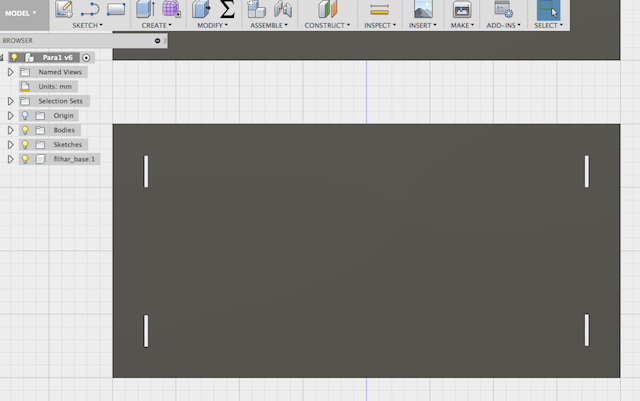Expand the Origin folder node

click(x=11, y=116)
